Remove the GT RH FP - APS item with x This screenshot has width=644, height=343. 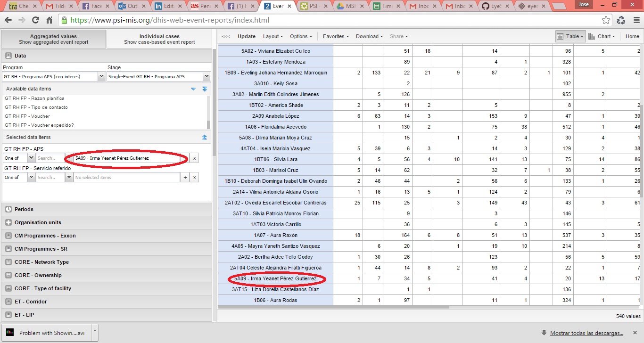click(x=194, y=158)
